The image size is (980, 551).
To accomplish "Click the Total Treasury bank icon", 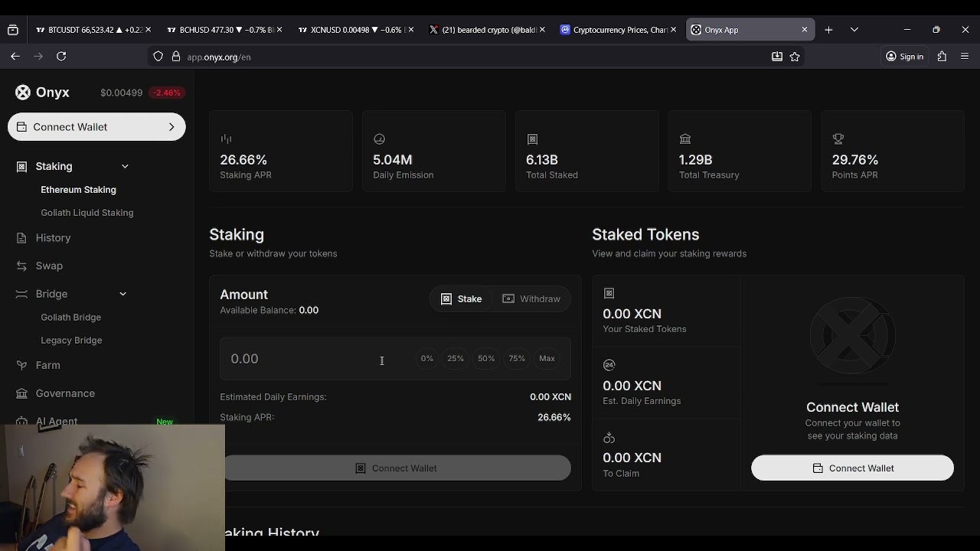I will pos(685,139).
